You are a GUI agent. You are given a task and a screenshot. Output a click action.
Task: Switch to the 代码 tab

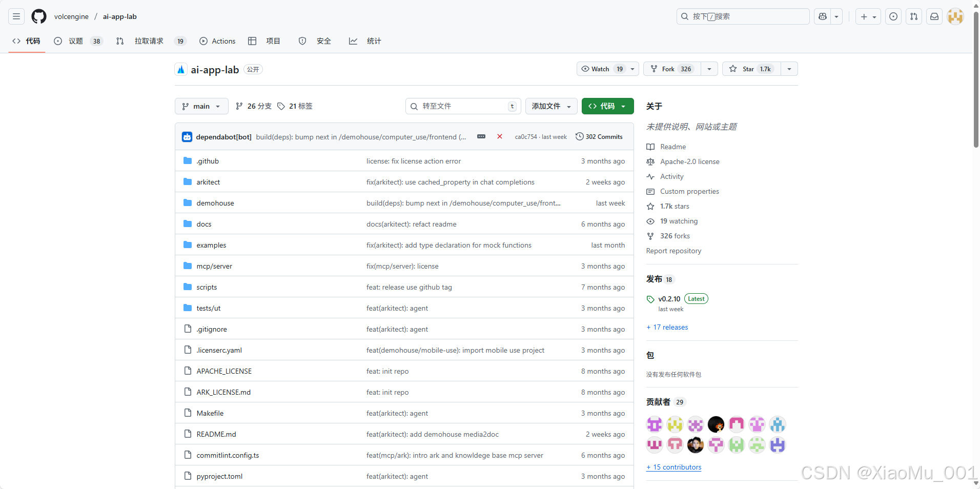click(27, 41)
